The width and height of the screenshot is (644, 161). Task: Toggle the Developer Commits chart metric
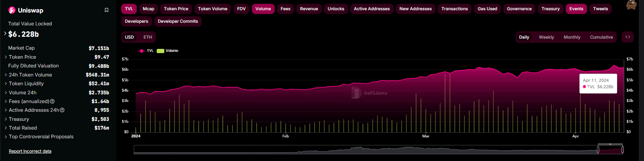(178, 21)
